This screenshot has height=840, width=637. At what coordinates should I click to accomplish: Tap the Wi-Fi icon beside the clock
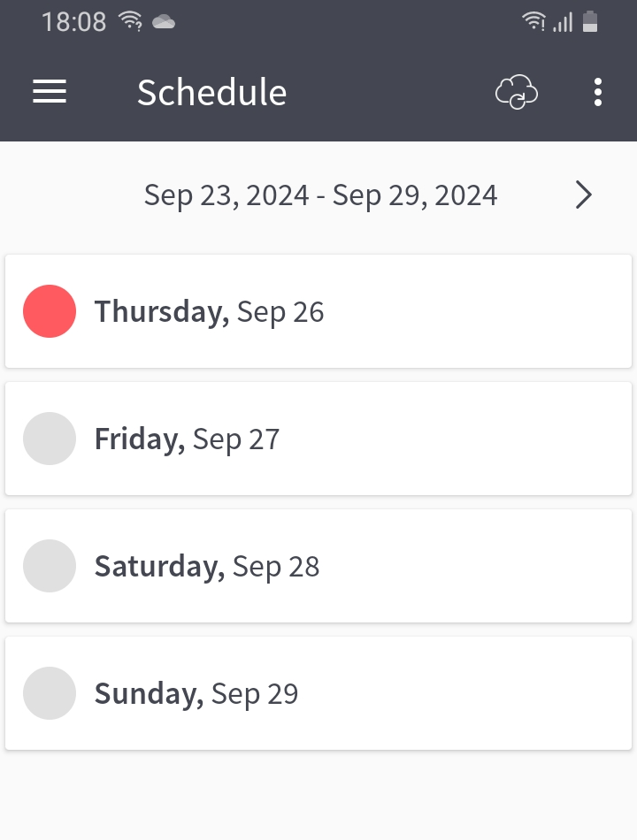(131, 21)
